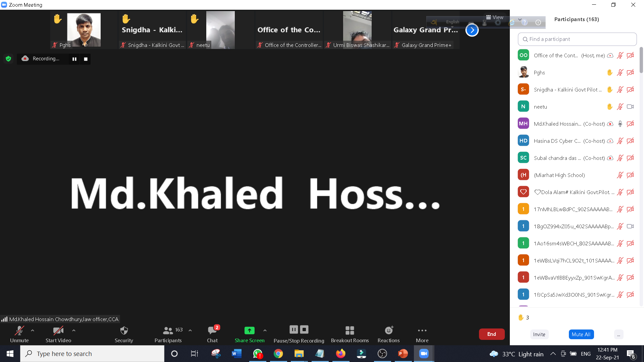Stop recording in the bottom toolbar

[x=304, y=330]
